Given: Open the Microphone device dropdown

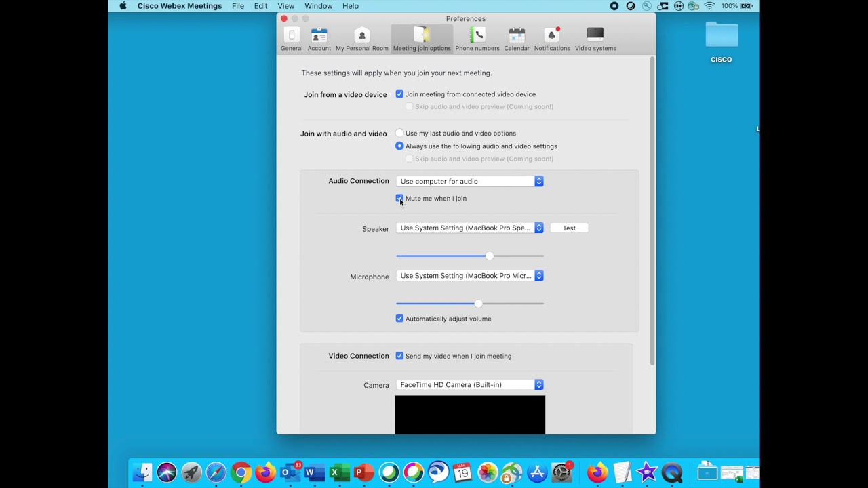Looking at the screenshot, I should coord(470,276).
